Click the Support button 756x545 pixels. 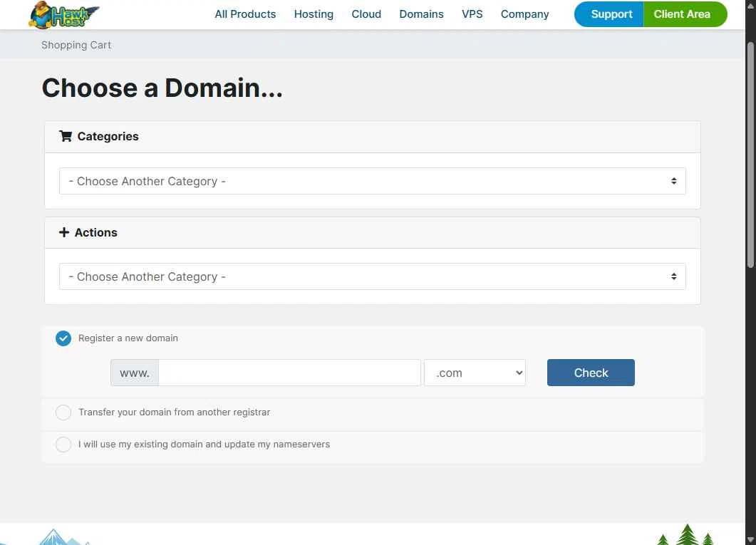tap(609, 14)
